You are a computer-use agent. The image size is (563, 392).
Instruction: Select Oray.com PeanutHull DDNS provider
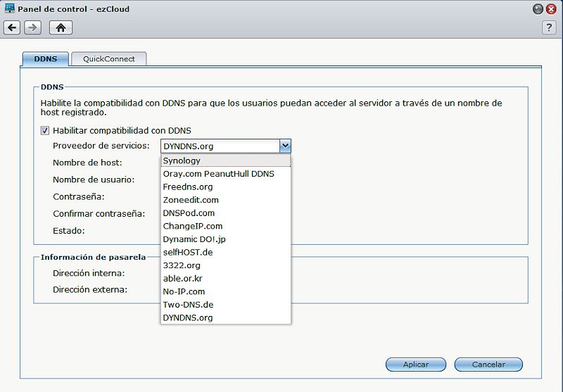(x=226, y=174)
